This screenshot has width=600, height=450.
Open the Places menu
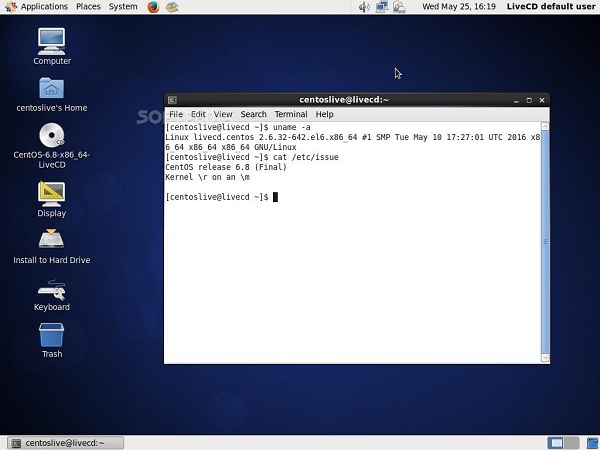[x=88, y=7]
